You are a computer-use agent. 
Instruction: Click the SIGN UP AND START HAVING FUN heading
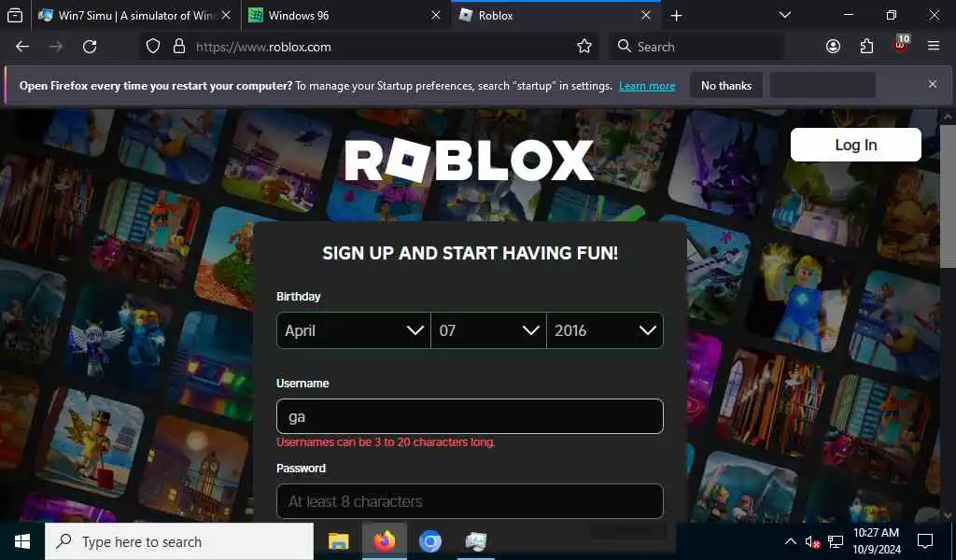pyautogui.click(x=470, y=254)
